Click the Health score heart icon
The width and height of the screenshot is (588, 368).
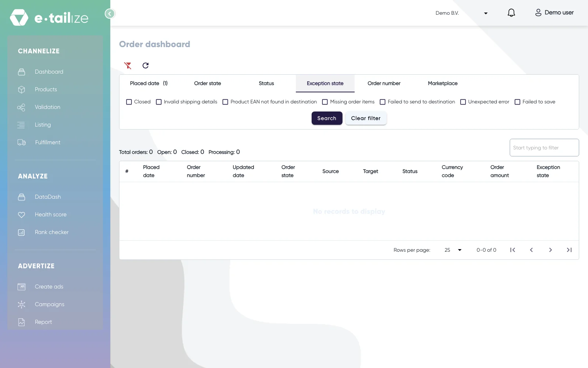[x=22, y=215]
